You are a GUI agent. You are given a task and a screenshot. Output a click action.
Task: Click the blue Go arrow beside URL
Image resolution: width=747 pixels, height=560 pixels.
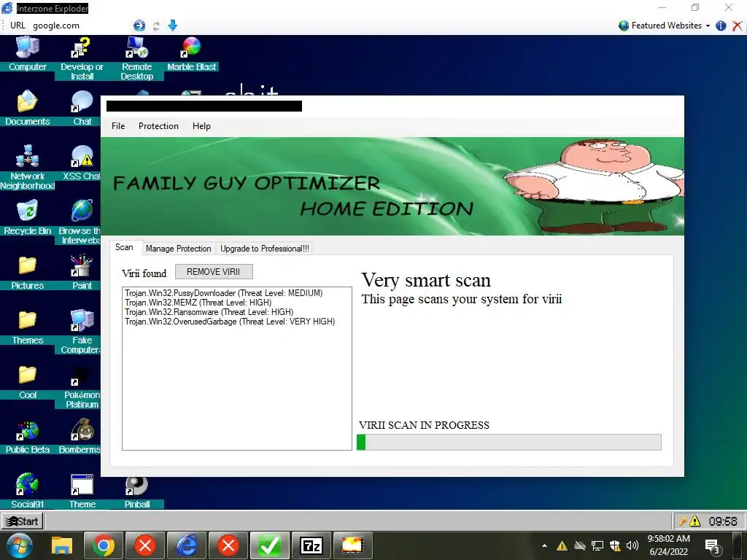tap(139, 26)
